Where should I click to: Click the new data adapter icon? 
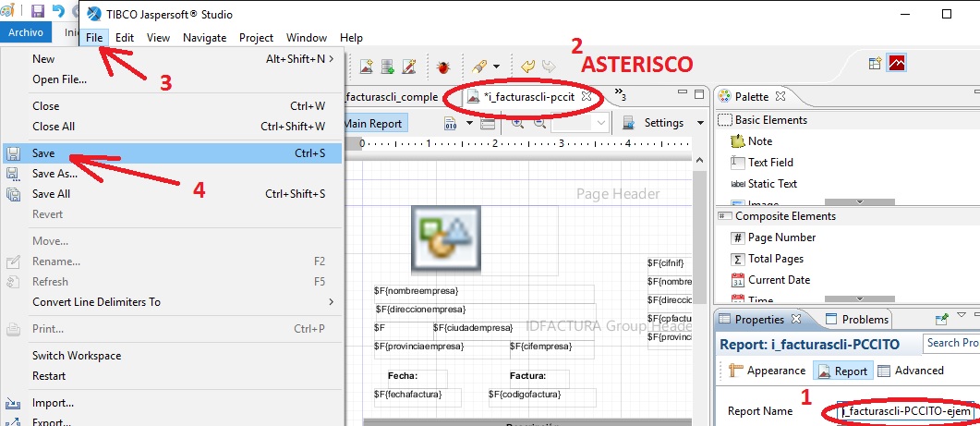388,67
